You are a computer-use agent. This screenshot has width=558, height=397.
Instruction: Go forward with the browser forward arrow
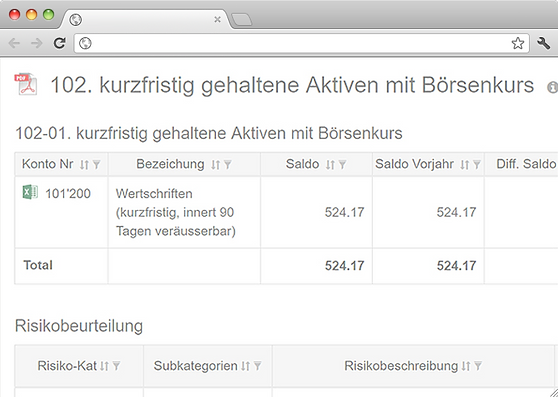37,43
